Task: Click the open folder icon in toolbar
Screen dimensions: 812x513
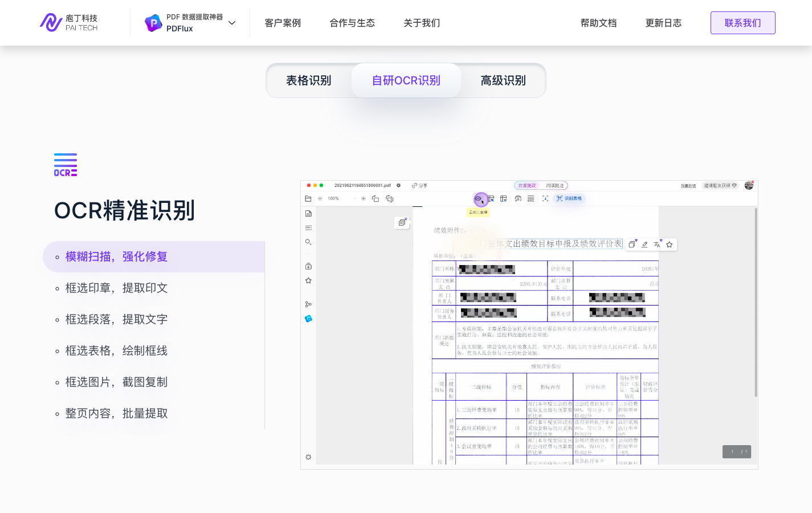Action: point(308,199)
